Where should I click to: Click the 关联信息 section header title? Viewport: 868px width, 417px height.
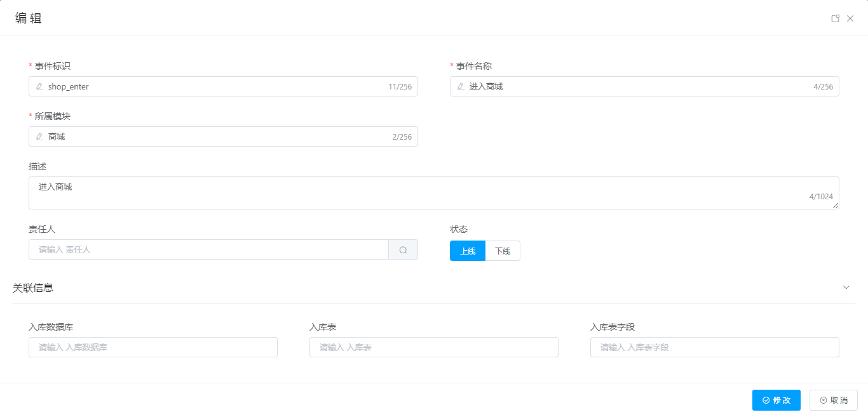pos(33,288)
